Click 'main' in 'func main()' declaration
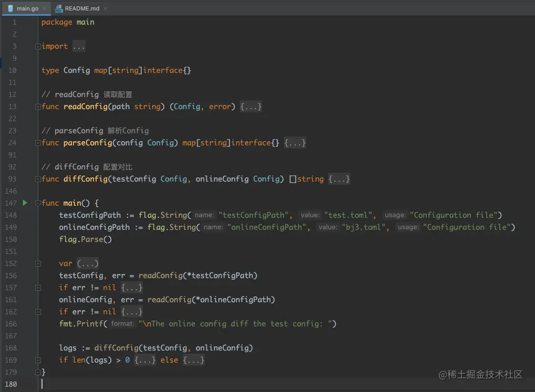This screenshot has height=392, width=535. 72,203
